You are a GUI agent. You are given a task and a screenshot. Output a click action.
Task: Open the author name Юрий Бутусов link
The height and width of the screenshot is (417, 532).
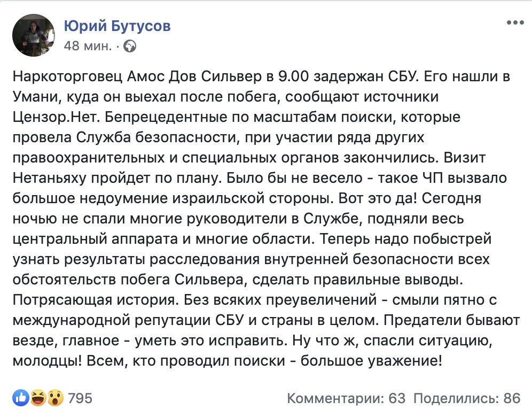click(x=118, y=26)
